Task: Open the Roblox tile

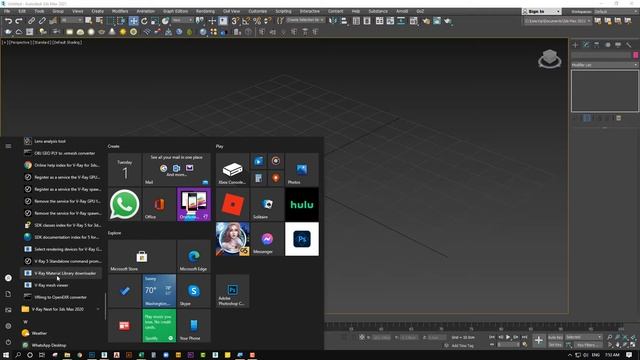Action: tap(233, 204)
